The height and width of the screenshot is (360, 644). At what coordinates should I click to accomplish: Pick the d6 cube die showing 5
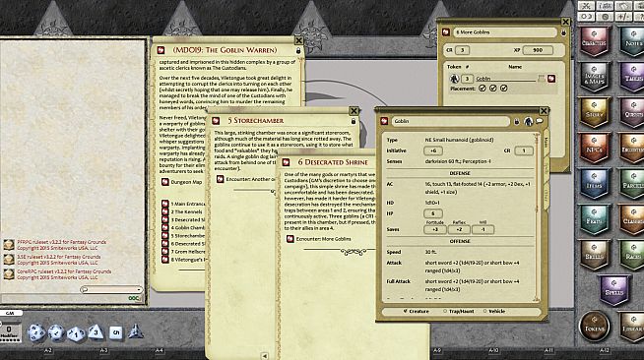coord(115,332)
